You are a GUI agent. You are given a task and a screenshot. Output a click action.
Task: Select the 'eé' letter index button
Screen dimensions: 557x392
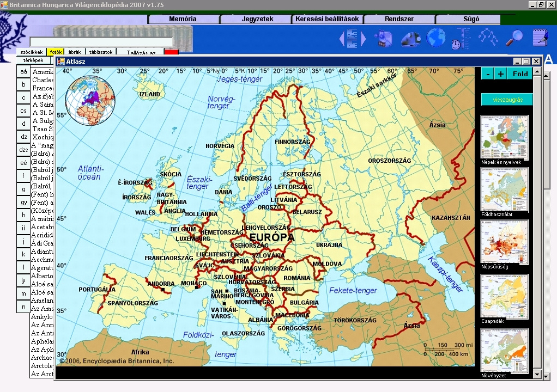tap(23, 163)
